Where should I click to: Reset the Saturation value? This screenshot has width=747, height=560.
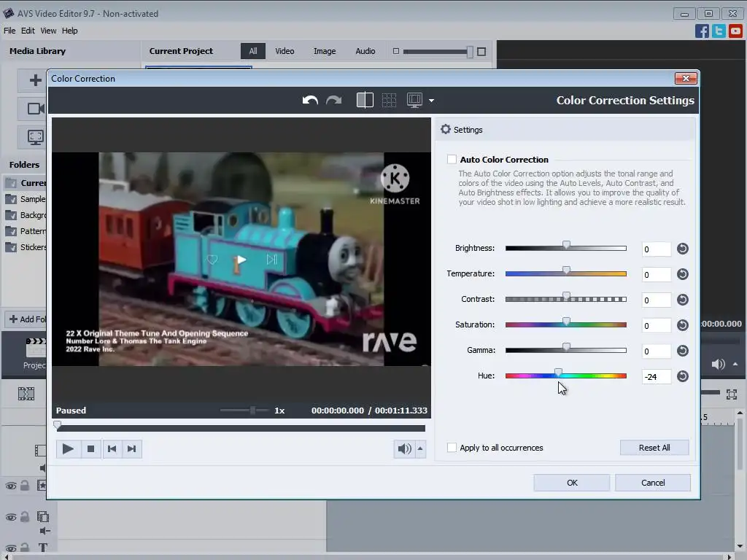pos(683,325)
